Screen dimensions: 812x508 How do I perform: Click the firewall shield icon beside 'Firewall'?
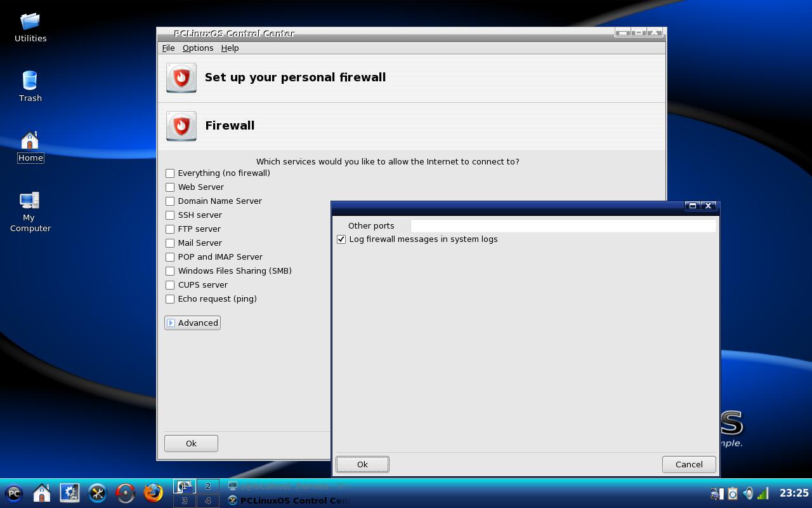pyautogui.click(x=181, y=126)
